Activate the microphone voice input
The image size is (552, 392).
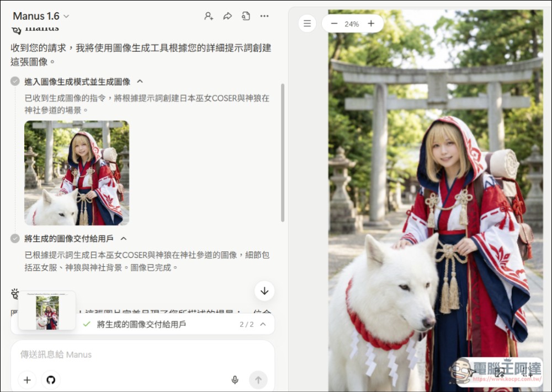click(x=235, y=380)
